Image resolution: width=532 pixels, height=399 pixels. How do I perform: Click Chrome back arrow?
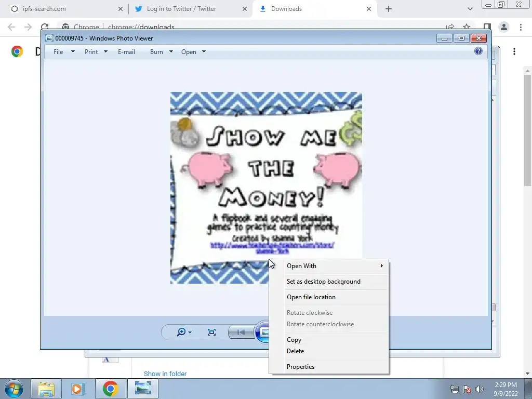11,27
